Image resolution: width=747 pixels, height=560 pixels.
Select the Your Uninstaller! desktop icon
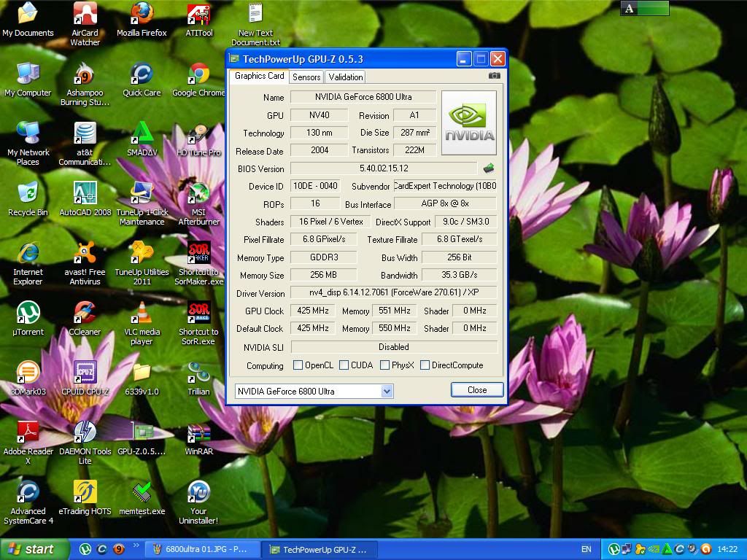198,503
